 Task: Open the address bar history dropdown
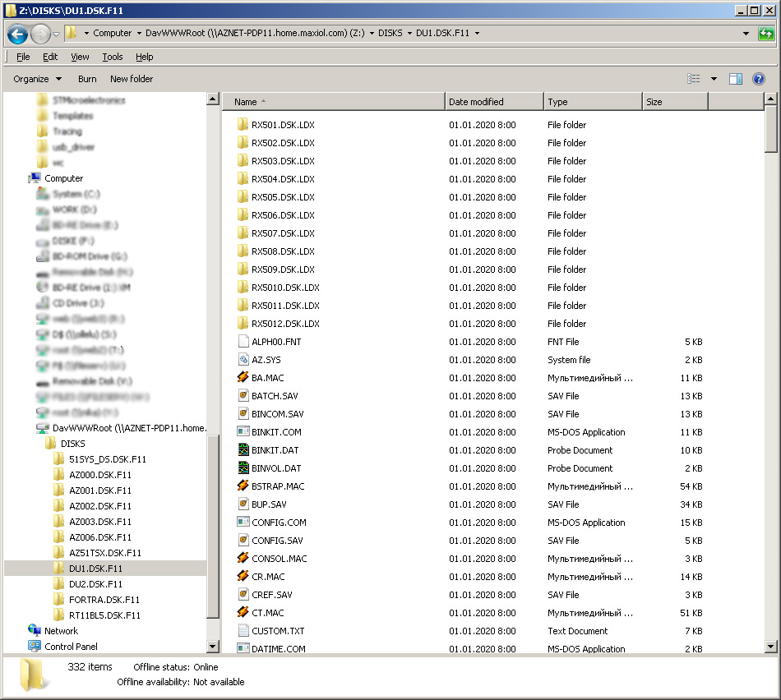[746, 34]
